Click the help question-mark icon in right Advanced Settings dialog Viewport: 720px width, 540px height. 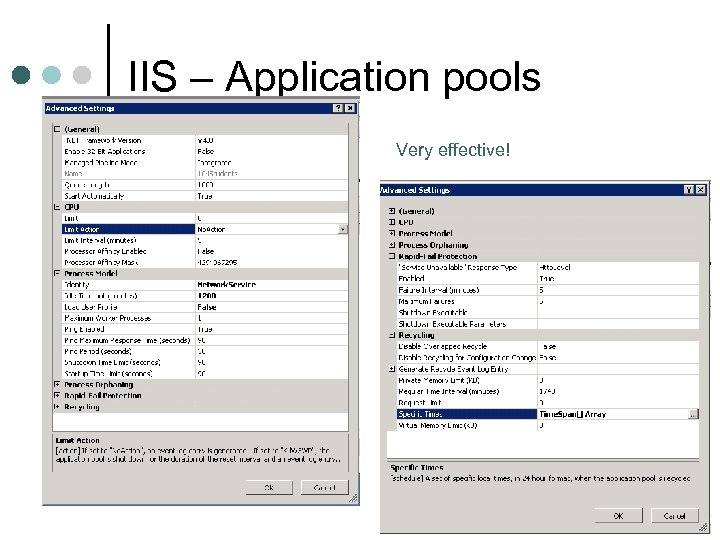click(x=689, y=190)
